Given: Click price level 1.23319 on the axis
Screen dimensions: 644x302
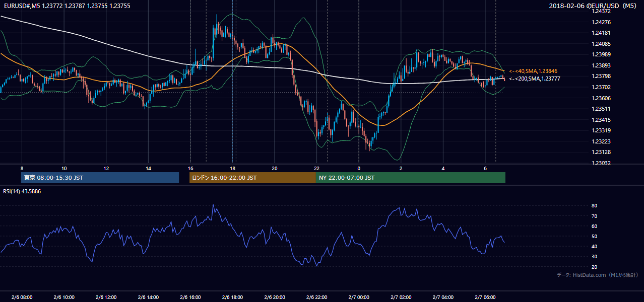Looking at the screenshot, I should tap(602, 130).
